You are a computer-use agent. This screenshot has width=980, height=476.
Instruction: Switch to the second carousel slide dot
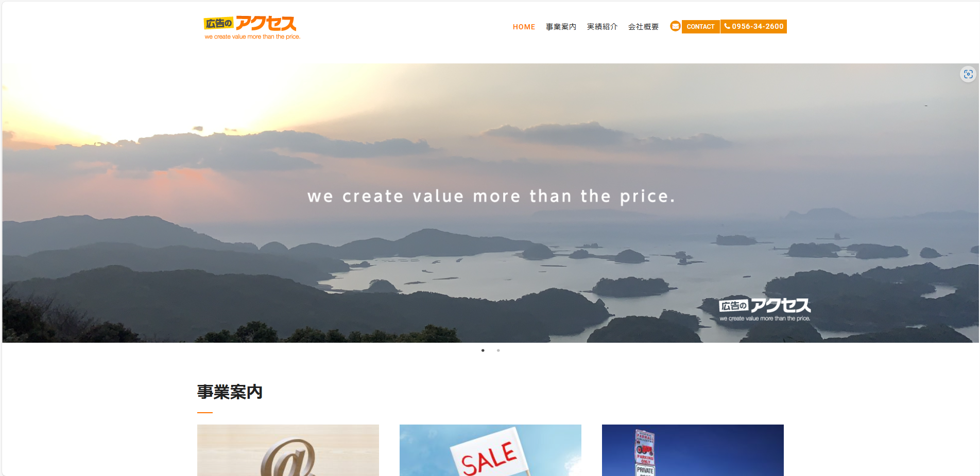(498, 350)
